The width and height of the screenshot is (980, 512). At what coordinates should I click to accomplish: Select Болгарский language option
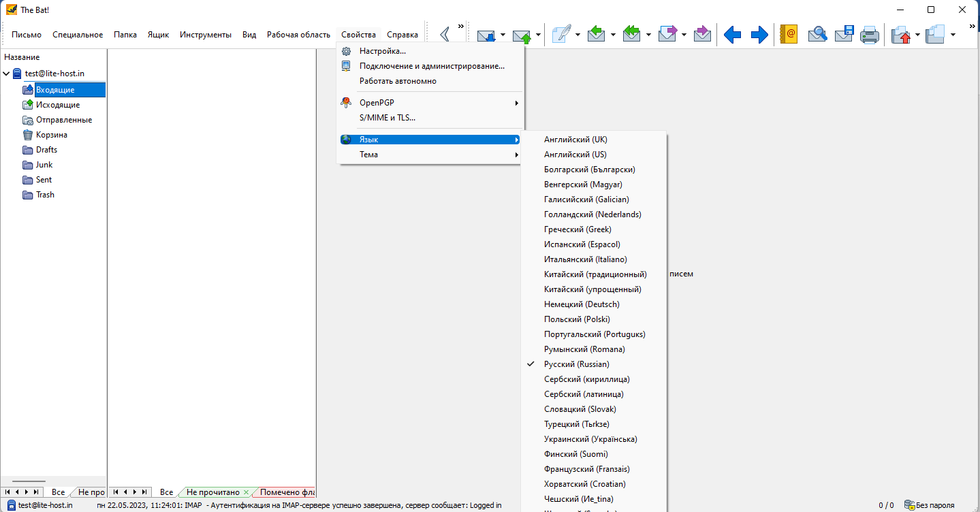(594, 170)
